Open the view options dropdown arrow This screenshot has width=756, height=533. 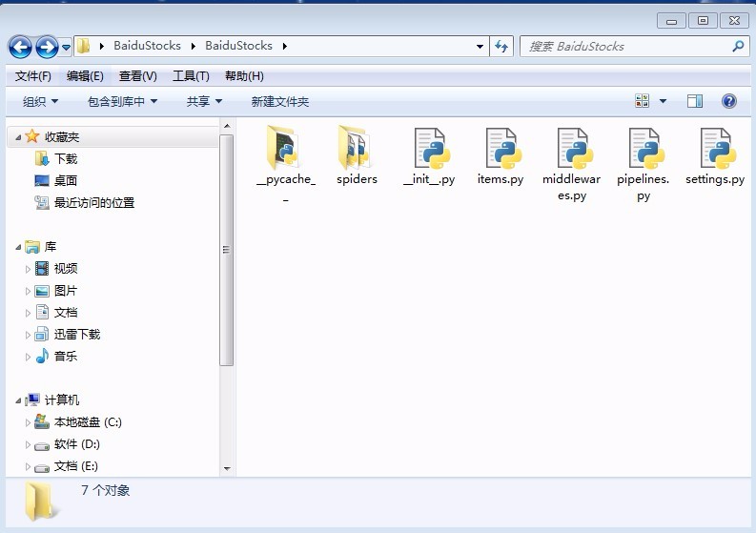pos(663,101)
